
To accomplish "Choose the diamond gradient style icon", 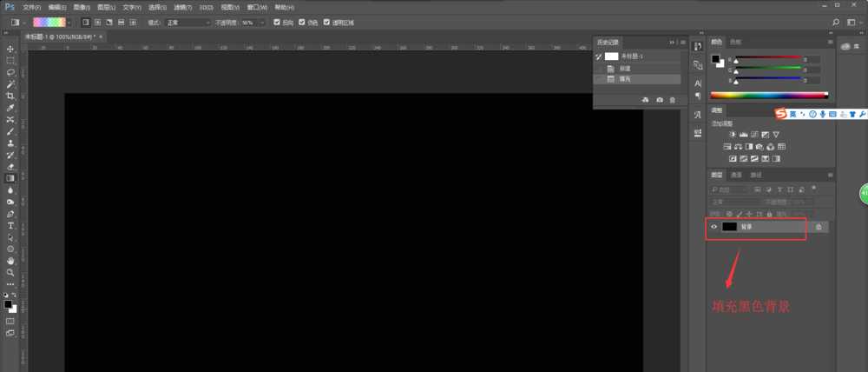I will pyautogui.click(x=132, y=23).
